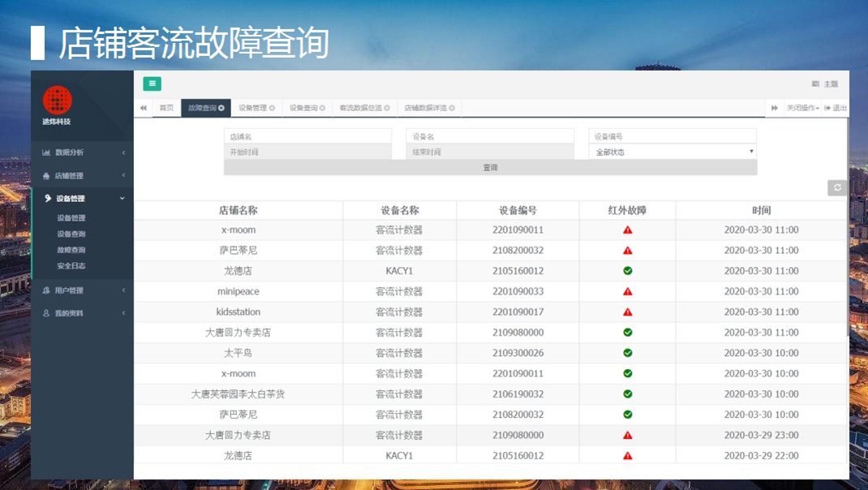Click the green check icon for 龙德店 11:00 row
Image resolution: width=868 pixels, height=490 pixels.
point(627,271)
